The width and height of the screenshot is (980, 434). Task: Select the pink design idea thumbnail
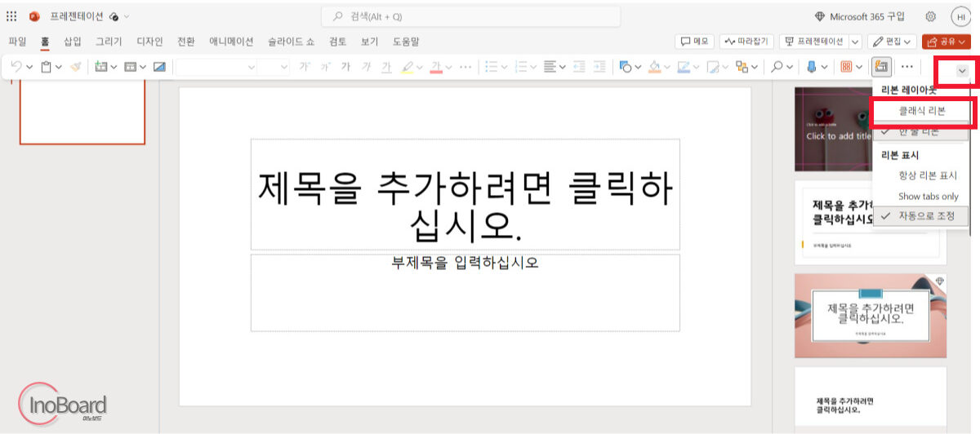pyautogui.click(x=871, y=316)
